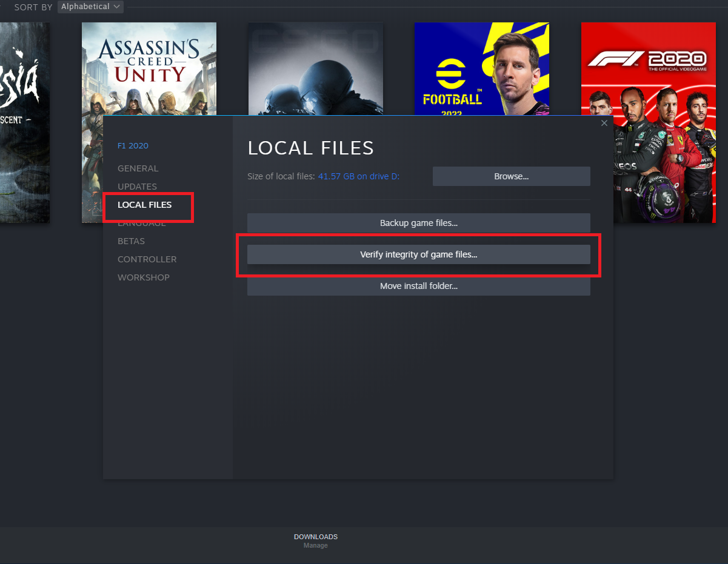The width and height of the screenshot is (728, 564).
Task: Select the BETAS section
Action: click(x=131, y=241)
